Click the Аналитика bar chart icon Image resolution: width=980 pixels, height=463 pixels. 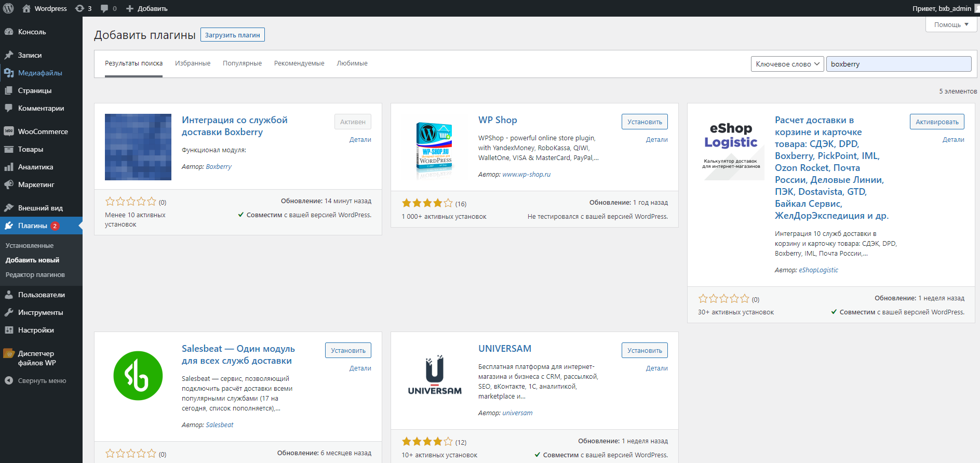point(9,167)
